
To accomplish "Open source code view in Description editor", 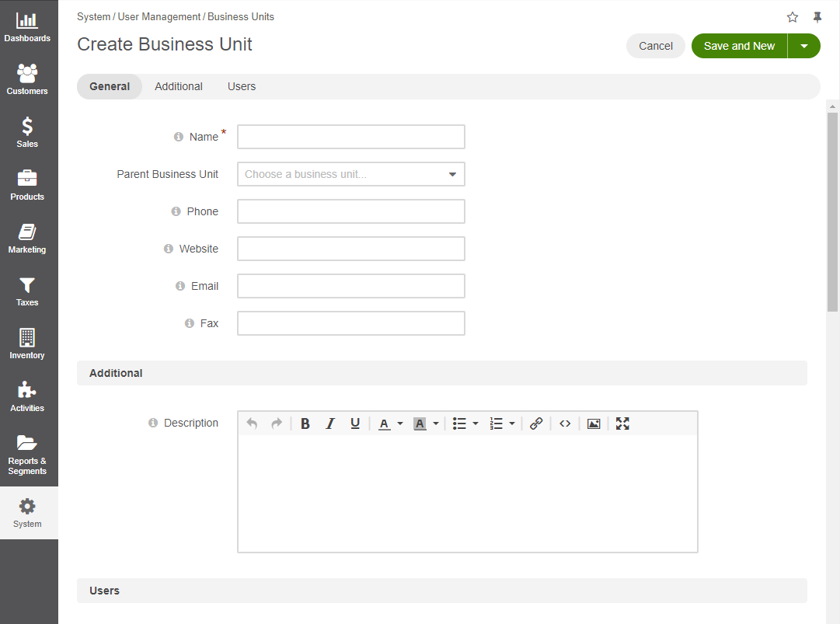I will point(565,424).
